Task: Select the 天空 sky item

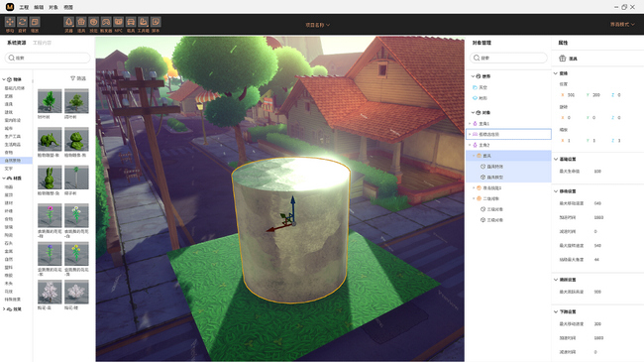Action: tap(483, 87)
